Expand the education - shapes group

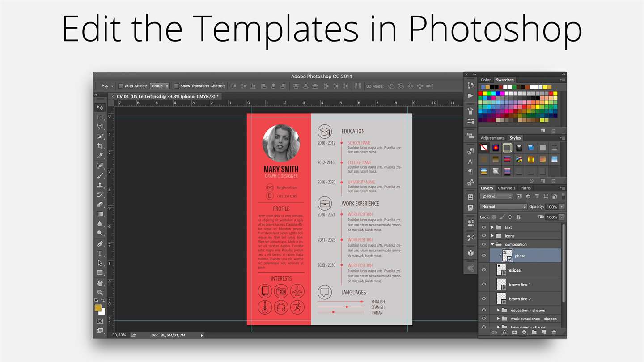[498, 310]
